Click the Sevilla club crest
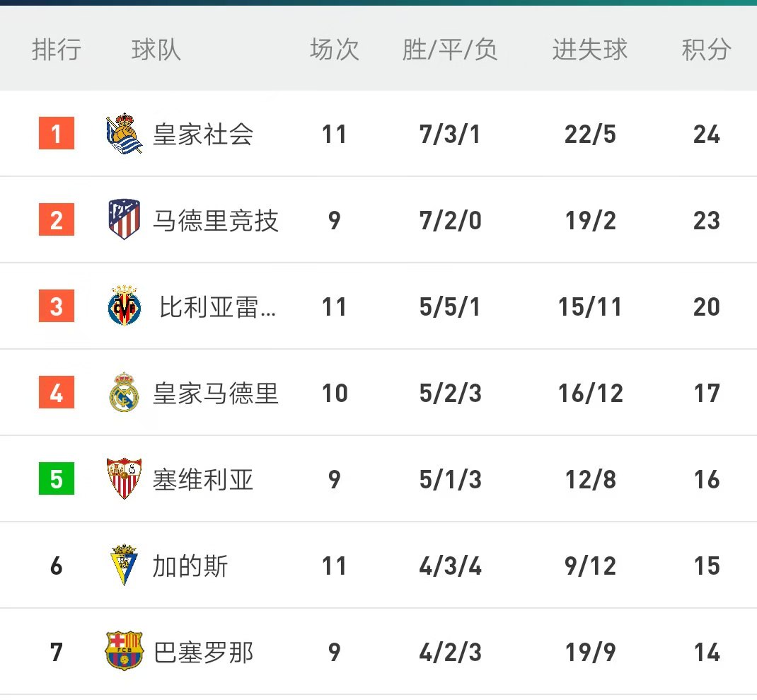Image resolution: width=757 pixels, height=700 pixels. coord(124,478)
